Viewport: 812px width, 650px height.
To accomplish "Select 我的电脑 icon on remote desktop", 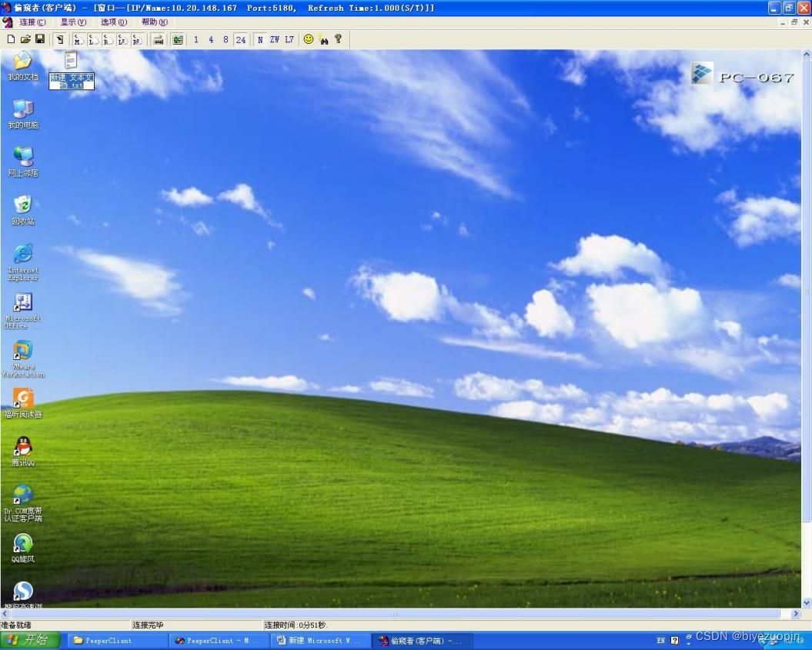I will tap(23, 114).
